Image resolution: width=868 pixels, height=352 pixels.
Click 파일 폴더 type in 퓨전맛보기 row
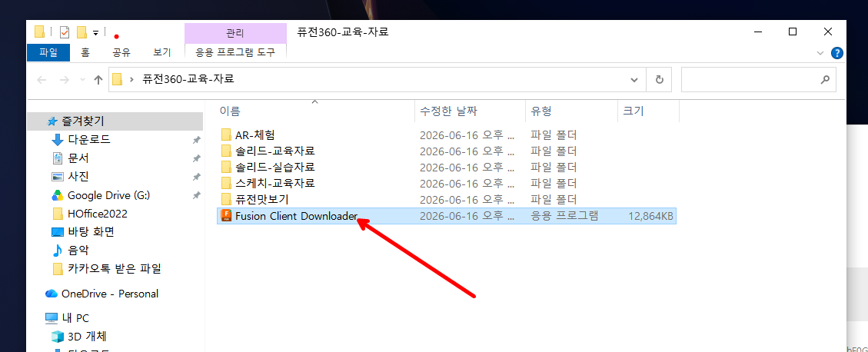coord(554,199)
